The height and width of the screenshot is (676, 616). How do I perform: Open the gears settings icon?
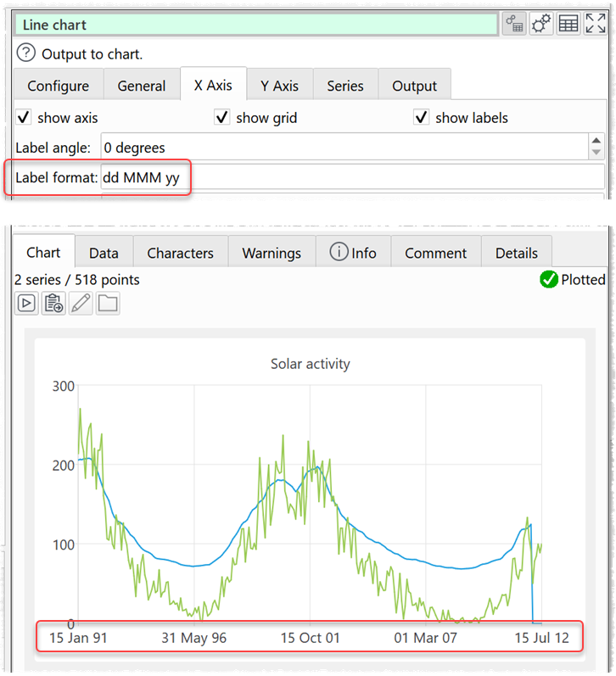point(541,24)
